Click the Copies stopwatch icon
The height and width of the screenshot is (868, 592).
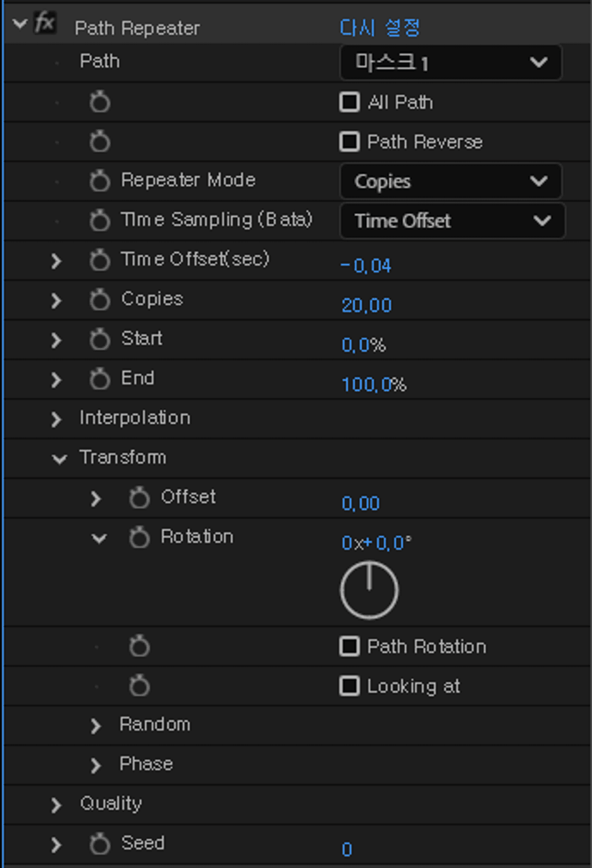pos(100,300)
